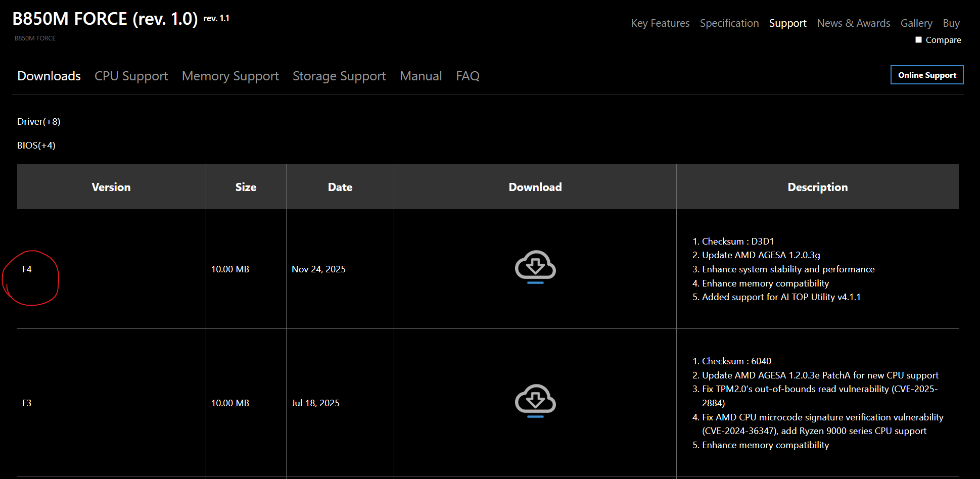Viewport: 980px width, 479px height.
Task: Click the Description column header
Action: [818, 187]
